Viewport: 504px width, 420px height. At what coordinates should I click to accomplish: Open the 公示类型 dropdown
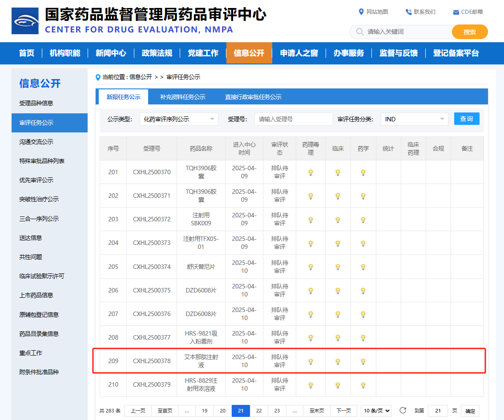[179, 119]
